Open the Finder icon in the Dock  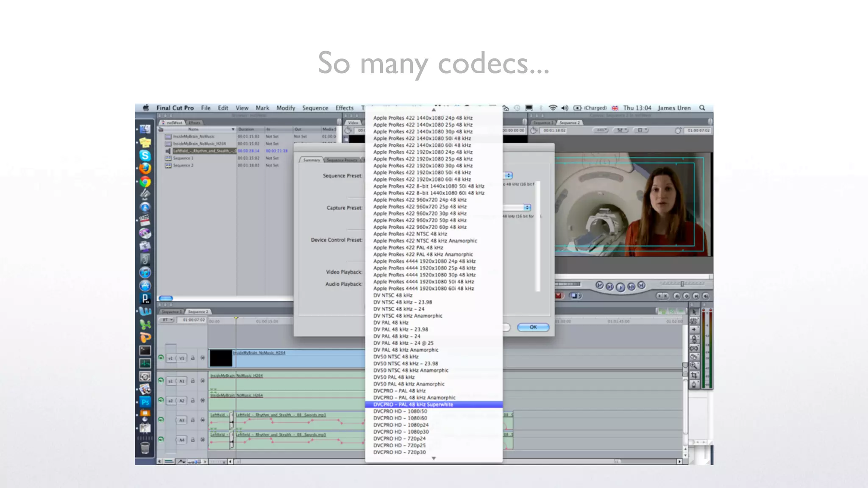point(145,129)
